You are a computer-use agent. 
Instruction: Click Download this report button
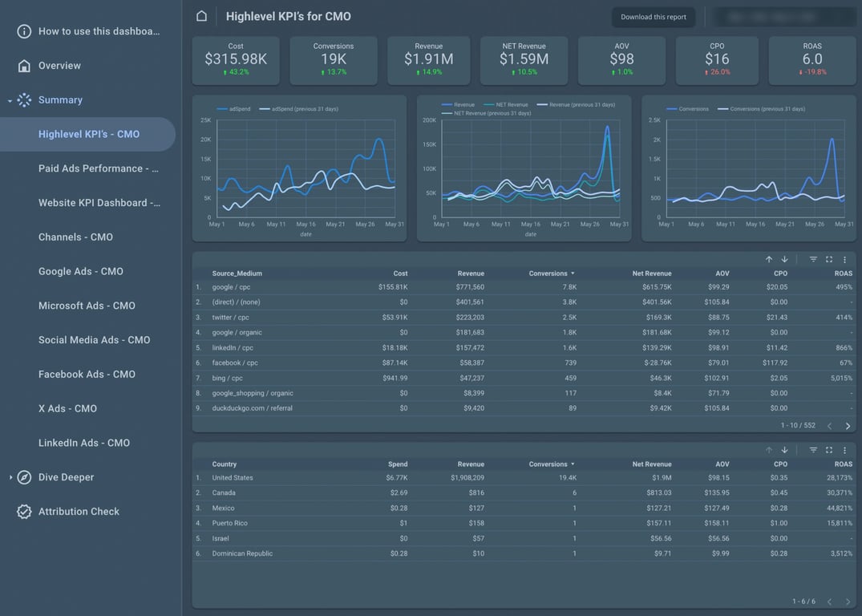pyautogui.click(x=653, y=17)
